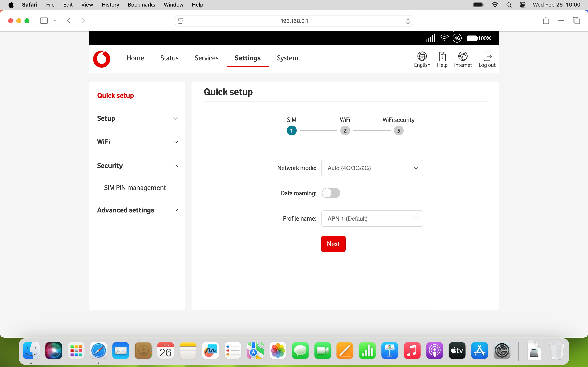Enable Data roaming
Screen dimensions: 588x367
click(331, 193)
